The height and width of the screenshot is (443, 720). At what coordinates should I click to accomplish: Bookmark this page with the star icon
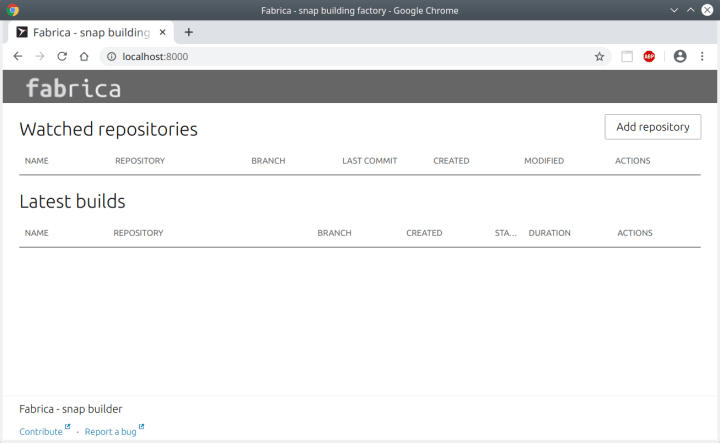(599, 56)
